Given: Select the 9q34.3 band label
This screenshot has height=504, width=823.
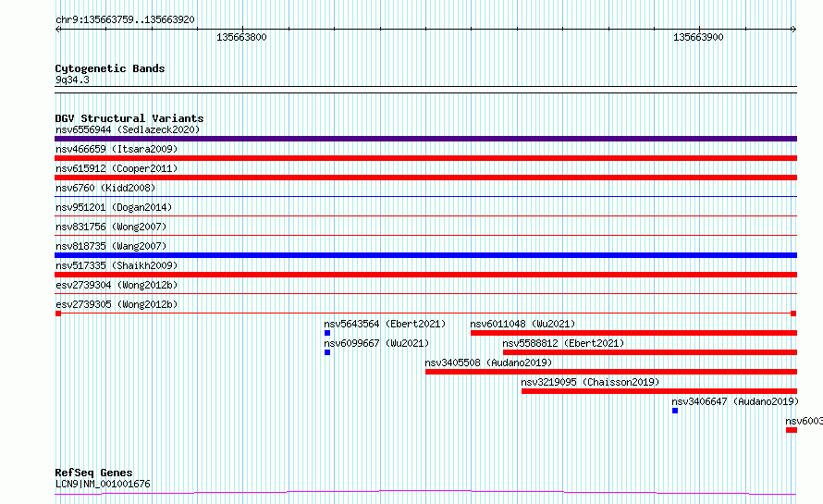Looking at the screenshot, I should [72, 80].
